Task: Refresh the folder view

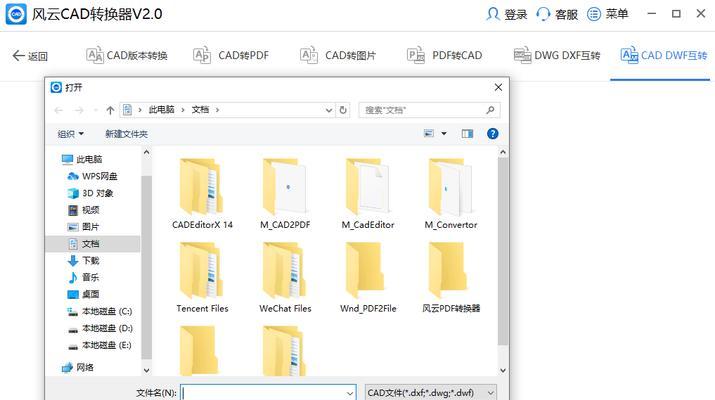Action: pos(343,110)
